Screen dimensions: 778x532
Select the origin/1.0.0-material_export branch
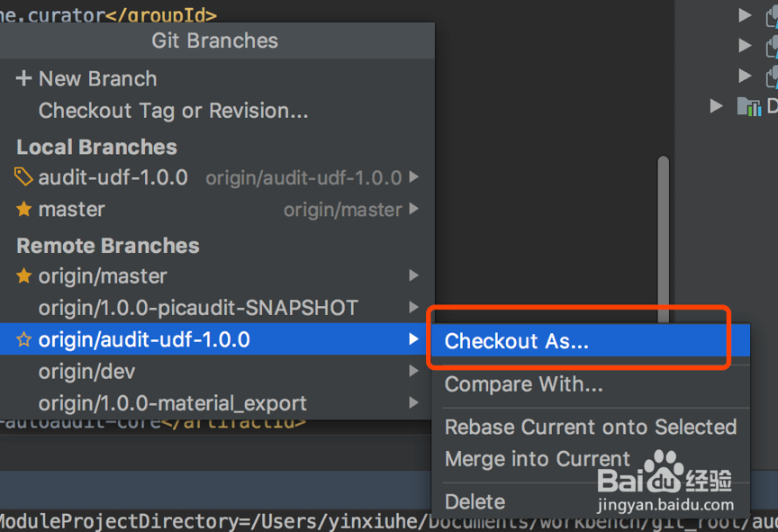click(172, 403)
